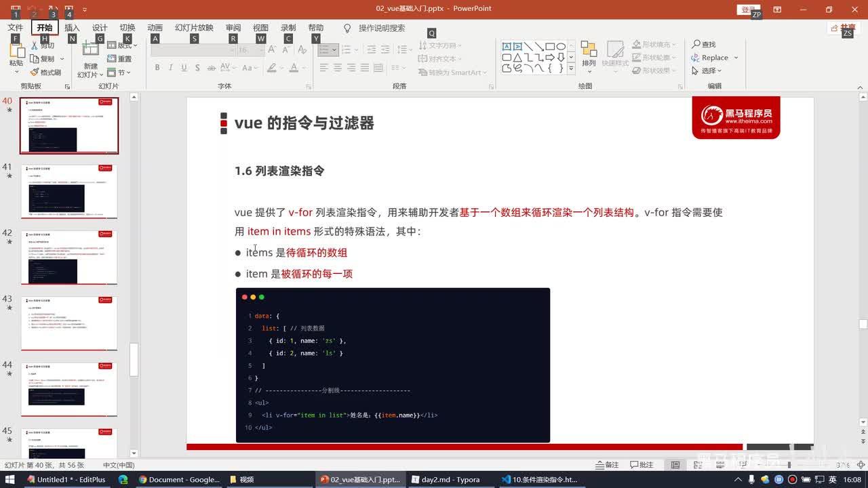Toggle Center paragraph alignment

point(338,68)
